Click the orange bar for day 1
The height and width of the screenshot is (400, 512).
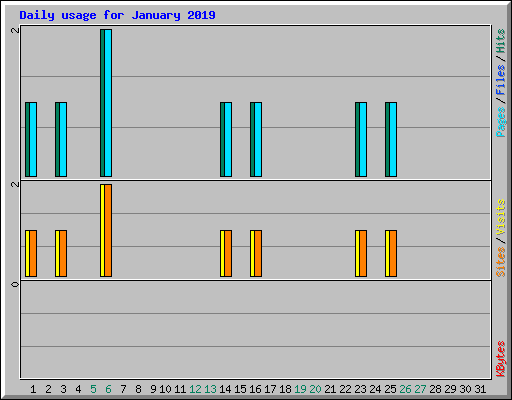33,253
